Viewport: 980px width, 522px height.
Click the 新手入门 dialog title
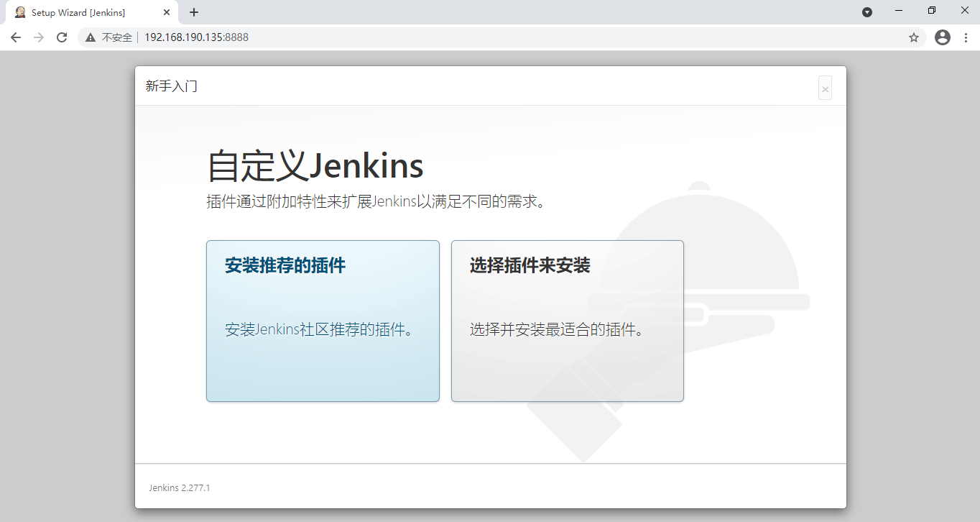coord(172,86)
